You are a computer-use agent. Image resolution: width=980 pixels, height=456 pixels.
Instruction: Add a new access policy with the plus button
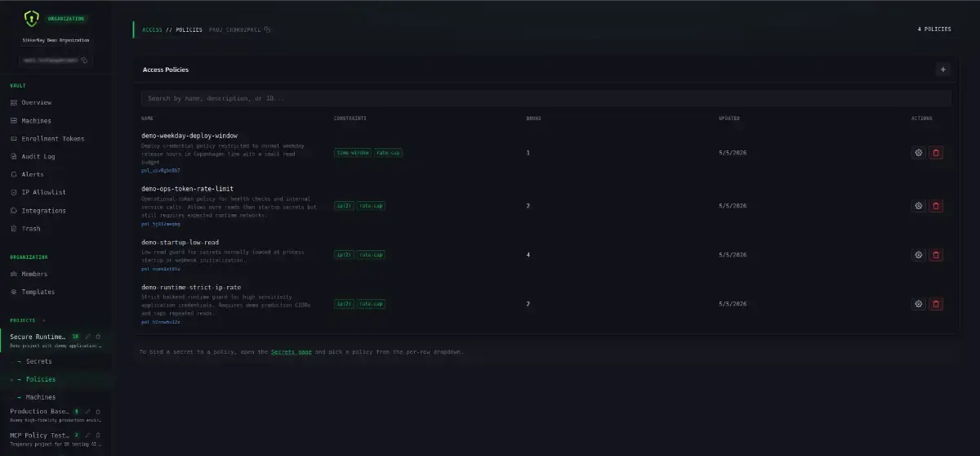click(x=943, y=69)
